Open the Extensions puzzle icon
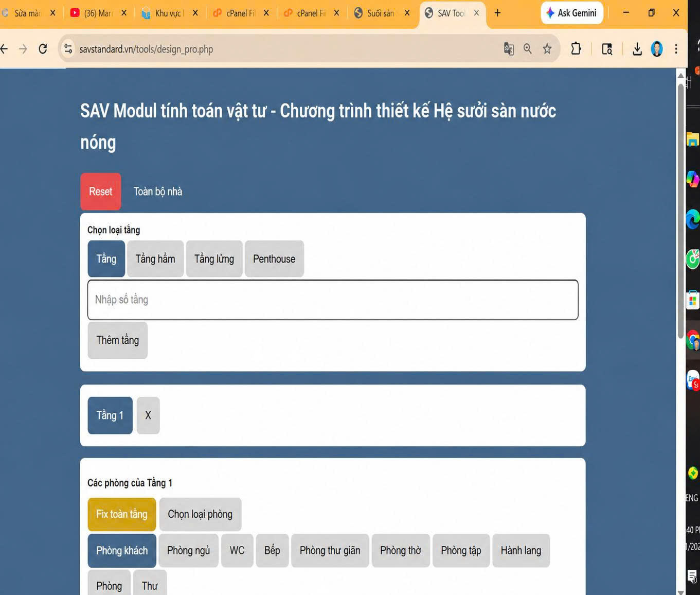 pyautogui.click(x=576, y=49)
